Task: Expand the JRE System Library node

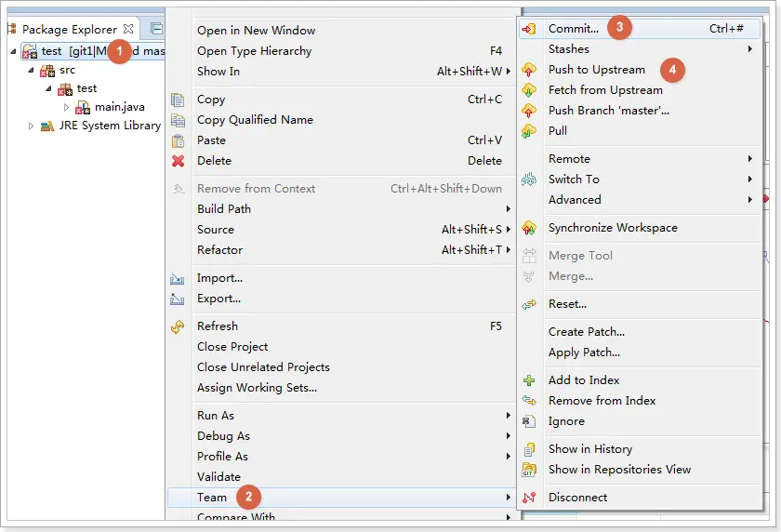Action: pyautogui.click(x=31, y=126)
